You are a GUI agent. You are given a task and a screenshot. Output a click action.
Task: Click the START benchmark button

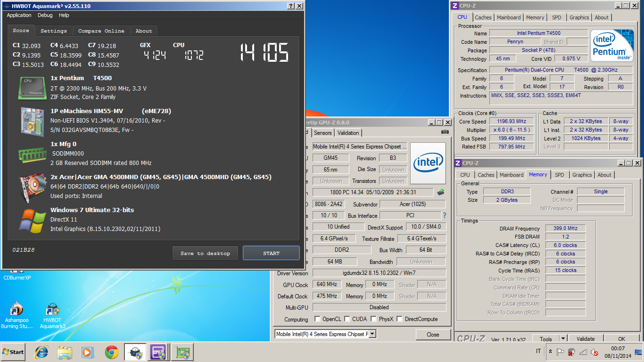coord(271,253)
